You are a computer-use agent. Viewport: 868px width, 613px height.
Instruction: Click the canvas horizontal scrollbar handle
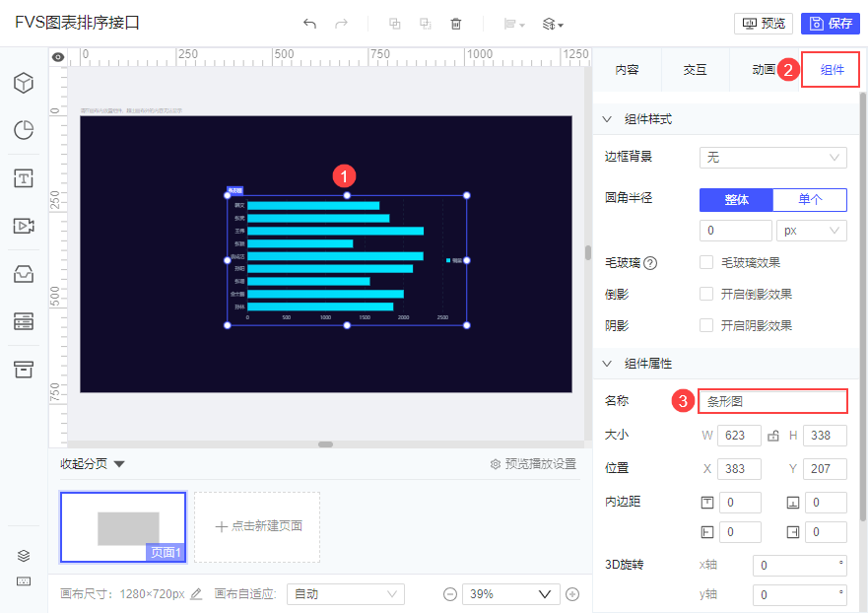pyautogui.click(x=325, y=444)
